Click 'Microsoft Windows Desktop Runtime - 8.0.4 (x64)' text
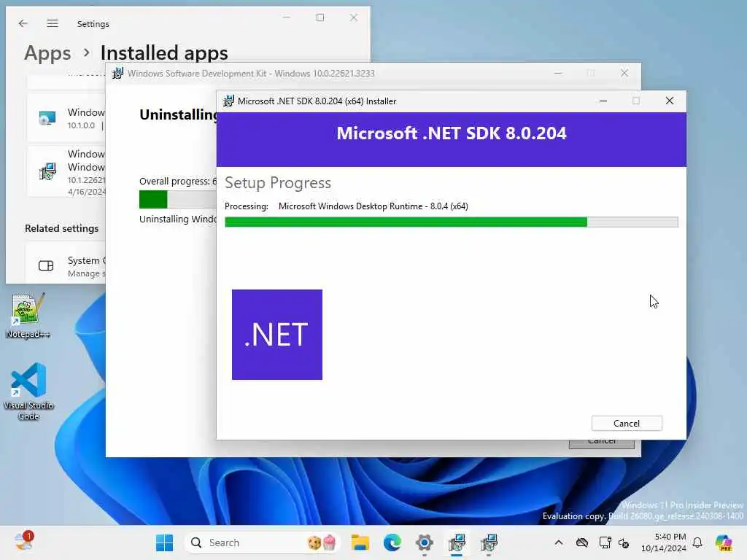 click(373, 206)
